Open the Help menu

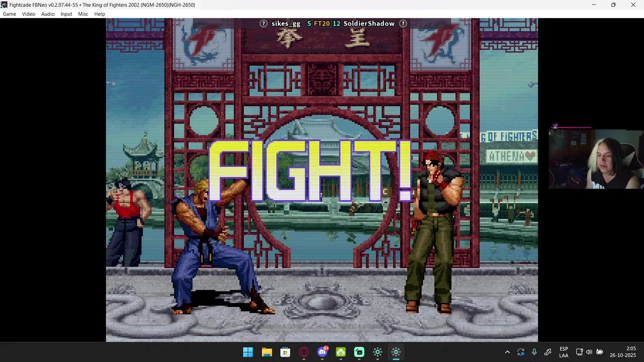(100, 14)
